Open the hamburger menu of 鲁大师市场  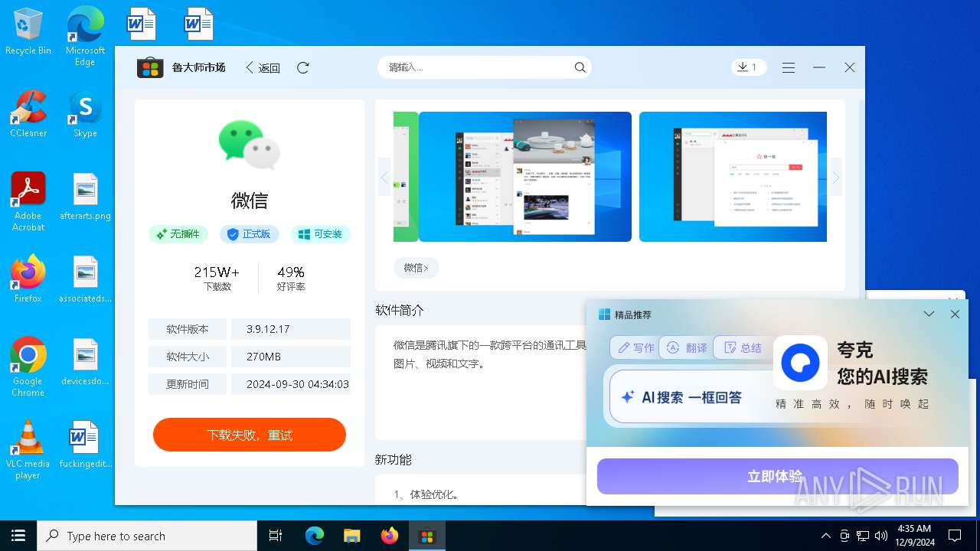tap(789, 67)
